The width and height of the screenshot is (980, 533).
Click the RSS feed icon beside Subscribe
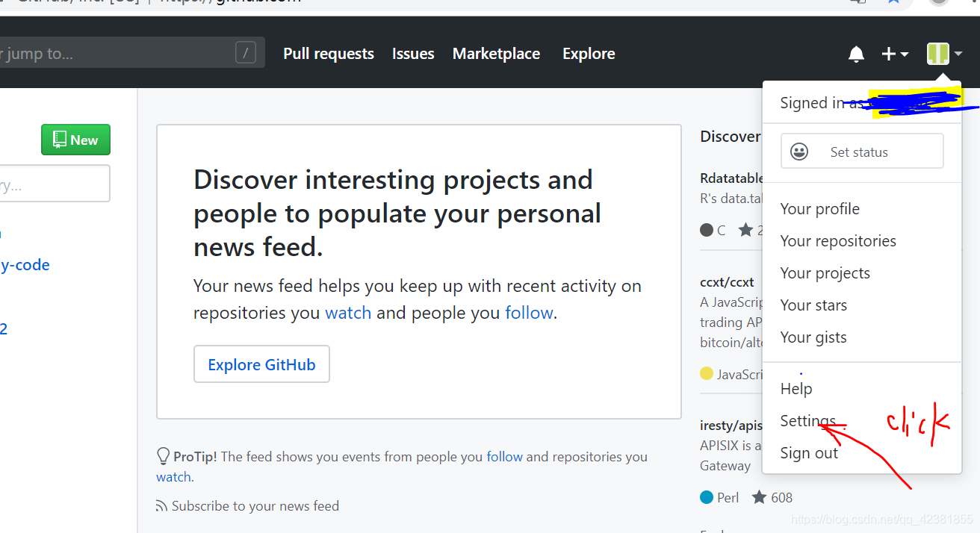[161, 506]
